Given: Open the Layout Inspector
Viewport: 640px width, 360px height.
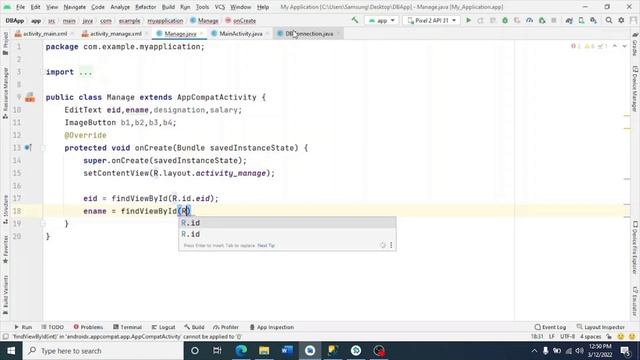Looking at the screenshot, I should click(600, 327).
